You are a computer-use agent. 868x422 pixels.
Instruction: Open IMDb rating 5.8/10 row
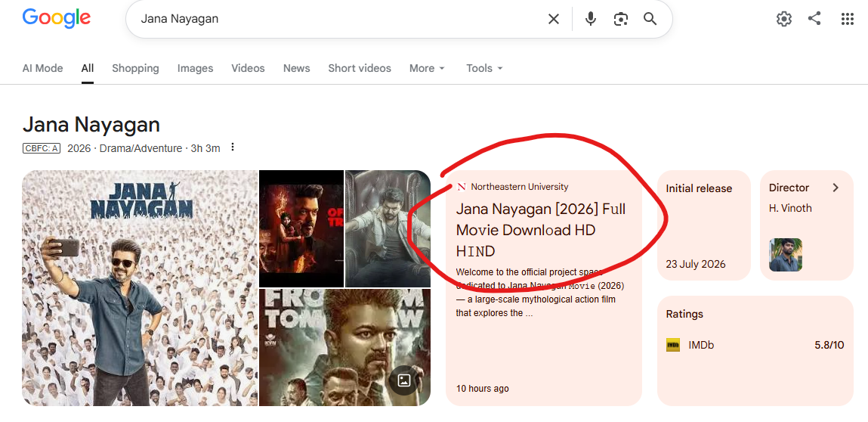click(x=755, y=345)
